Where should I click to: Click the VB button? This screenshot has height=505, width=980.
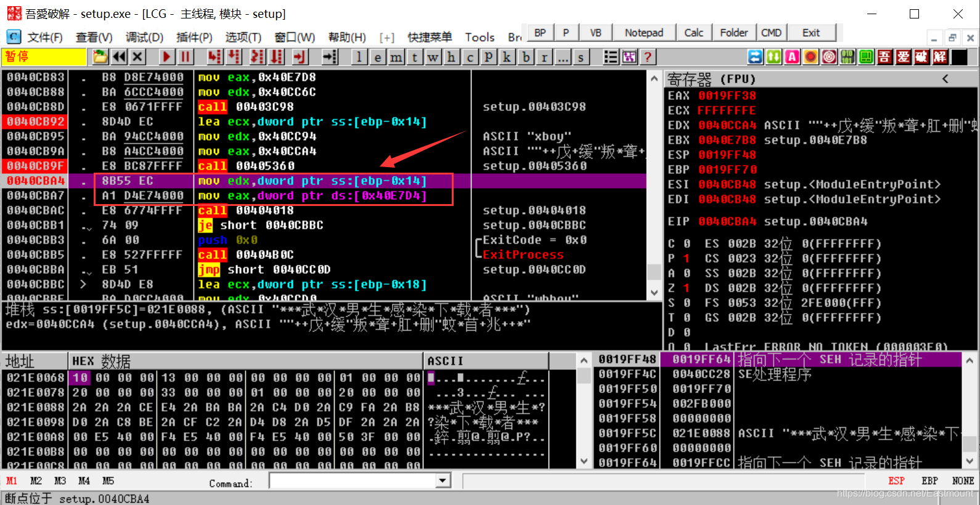click(595, 33)
